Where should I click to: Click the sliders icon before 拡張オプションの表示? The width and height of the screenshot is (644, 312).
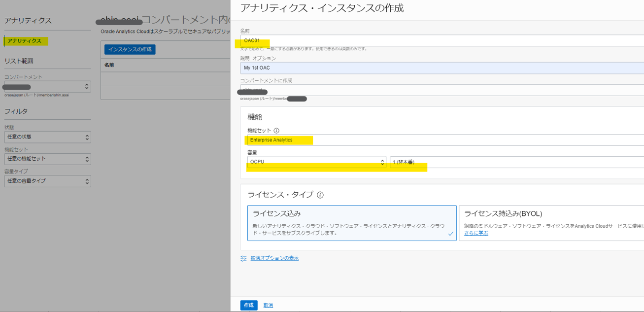(x=243, y=258)
